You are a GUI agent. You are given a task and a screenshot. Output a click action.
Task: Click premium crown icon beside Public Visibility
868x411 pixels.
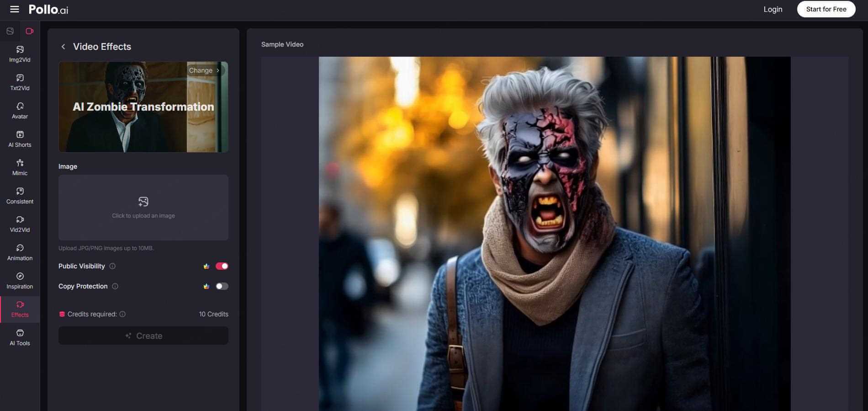(x=206, y=266)
